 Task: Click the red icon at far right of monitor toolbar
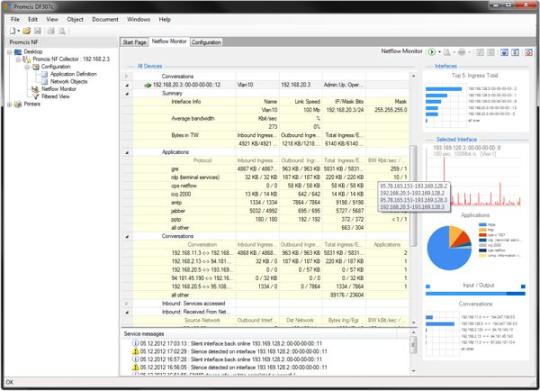click(x=529, y=52)
